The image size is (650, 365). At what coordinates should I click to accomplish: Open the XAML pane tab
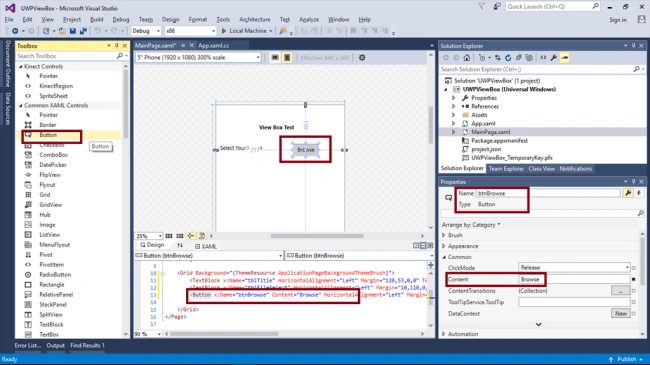coord(206,246)
